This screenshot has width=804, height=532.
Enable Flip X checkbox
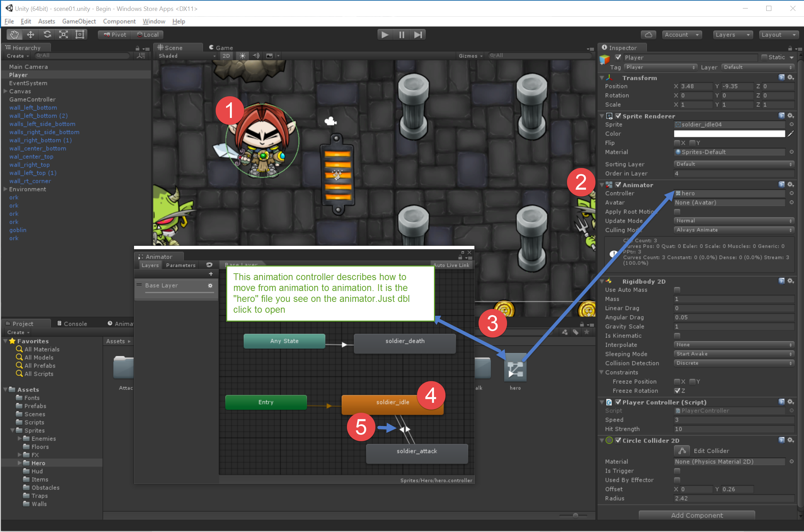pos(677,143)
